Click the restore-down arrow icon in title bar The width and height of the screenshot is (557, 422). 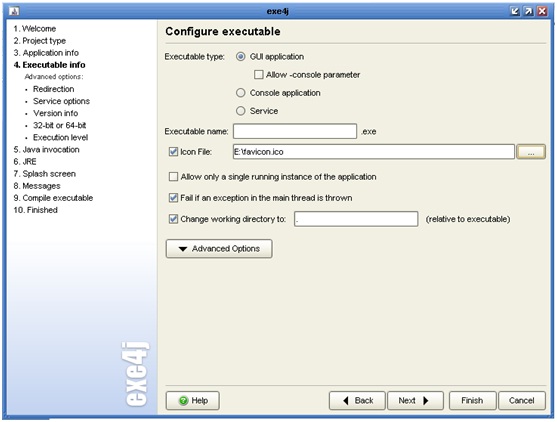515,11
